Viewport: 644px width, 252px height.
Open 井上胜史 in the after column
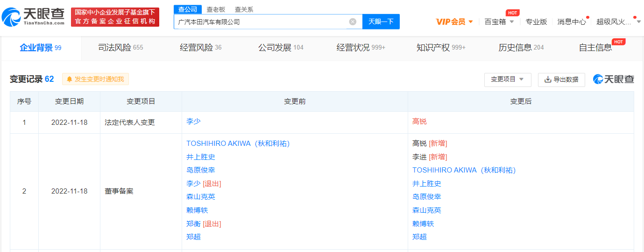[427, 184]
